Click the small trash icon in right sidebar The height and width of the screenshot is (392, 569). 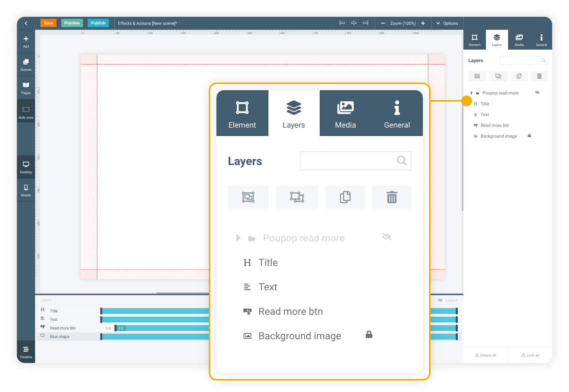[x=539, y=76]
